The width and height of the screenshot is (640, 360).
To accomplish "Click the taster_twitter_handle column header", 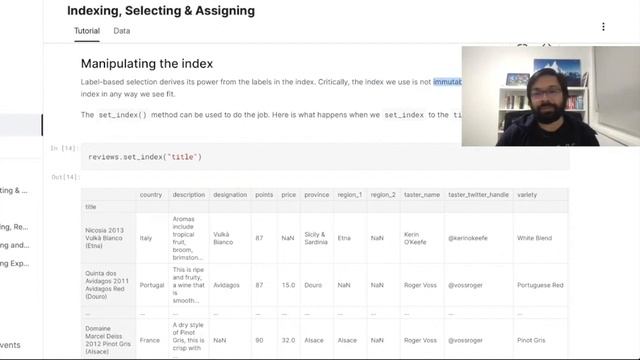I will (478, 195).
